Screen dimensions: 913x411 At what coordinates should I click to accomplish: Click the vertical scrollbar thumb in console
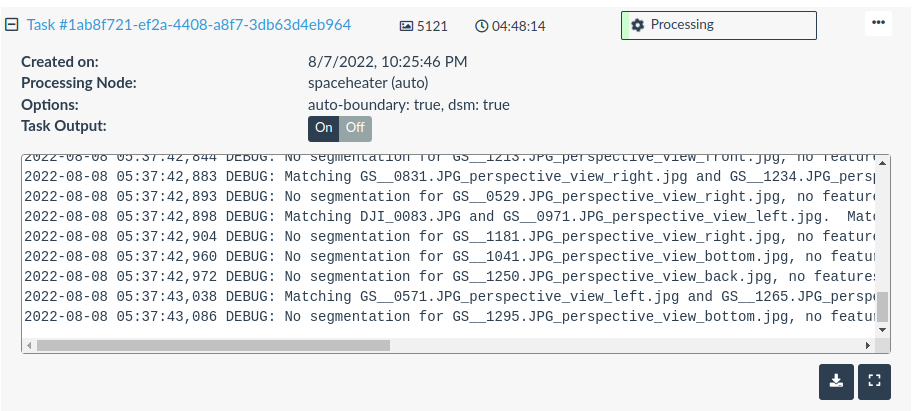click(883, 307)
